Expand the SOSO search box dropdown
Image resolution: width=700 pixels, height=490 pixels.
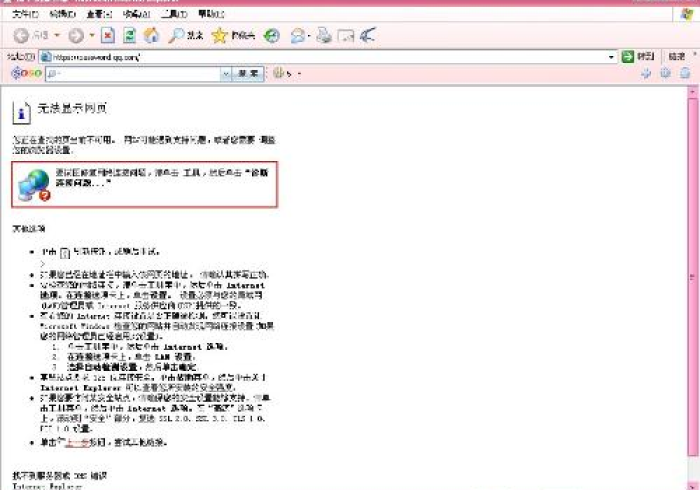coord(227,74)
